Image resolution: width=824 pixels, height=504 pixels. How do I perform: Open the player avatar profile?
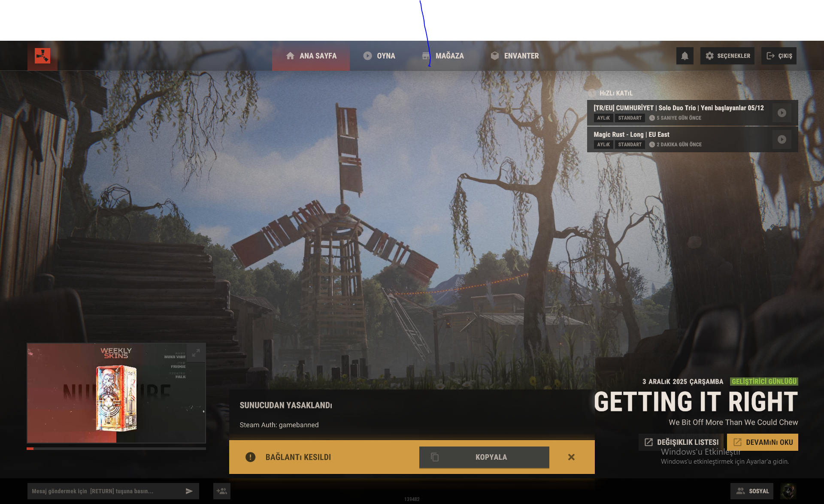(788, 491)
